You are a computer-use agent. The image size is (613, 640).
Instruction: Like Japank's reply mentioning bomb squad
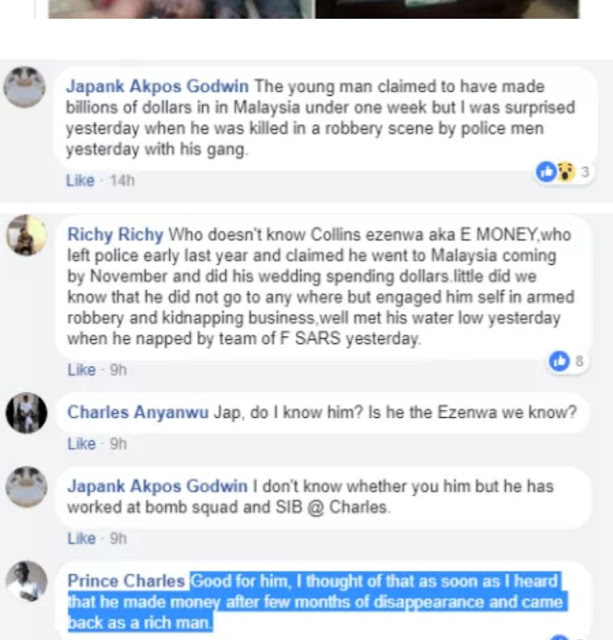81,538
